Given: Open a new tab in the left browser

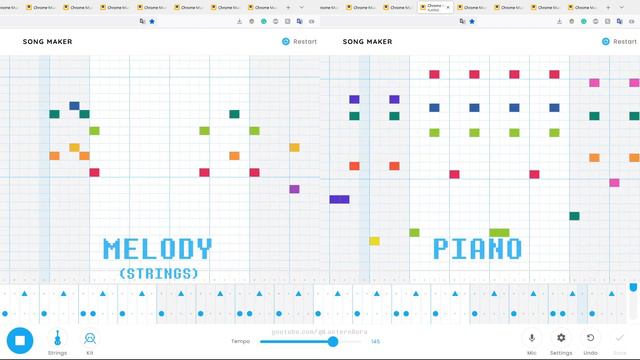Looking at the screenshot, I should tap(288, 7).
